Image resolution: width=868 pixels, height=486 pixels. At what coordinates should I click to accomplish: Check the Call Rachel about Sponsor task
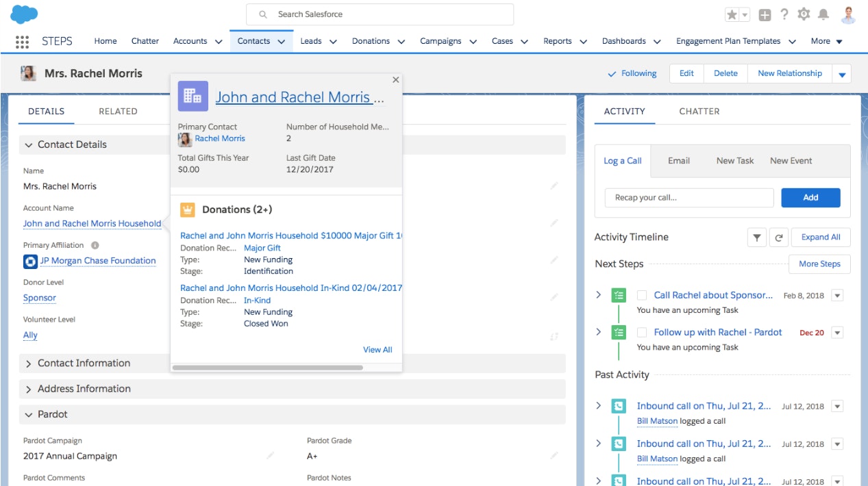coord(642,296)
